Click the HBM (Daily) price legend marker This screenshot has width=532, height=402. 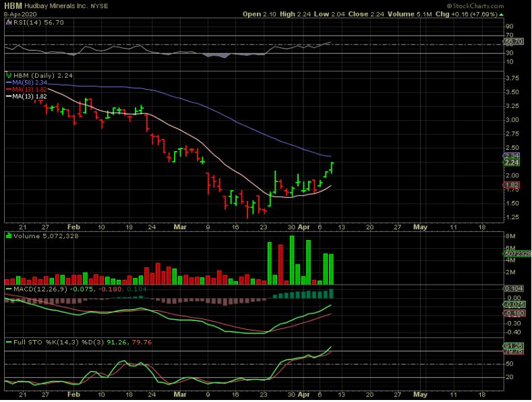(x=7, y=76)
